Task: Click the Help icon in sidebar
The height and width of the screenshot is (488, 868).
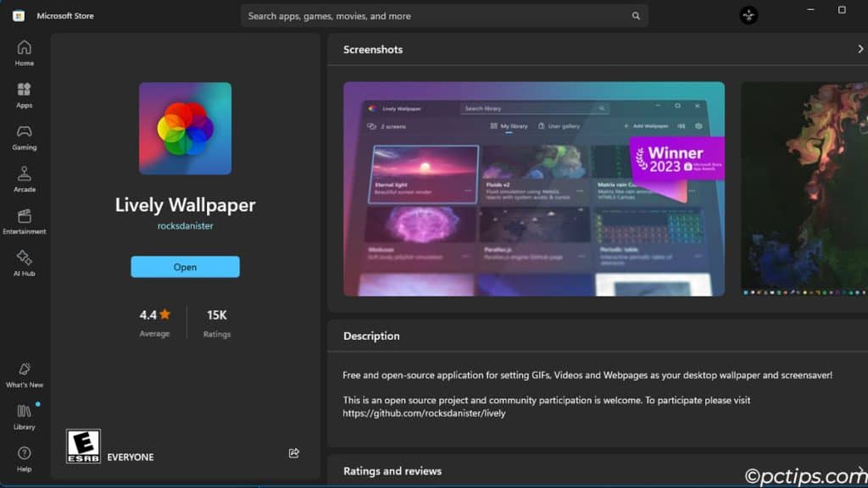Action: pos(24,459)
